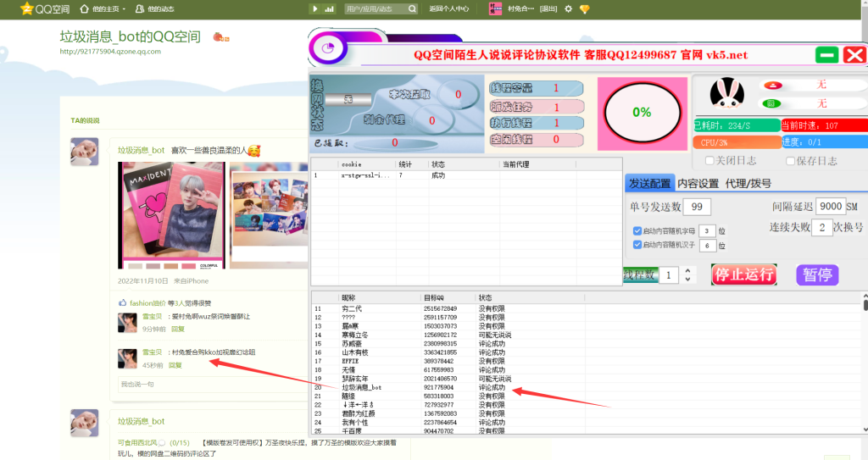Enable the 关闭日志 checkbox
Screen dimensions: 868x460
coord(709,161)
